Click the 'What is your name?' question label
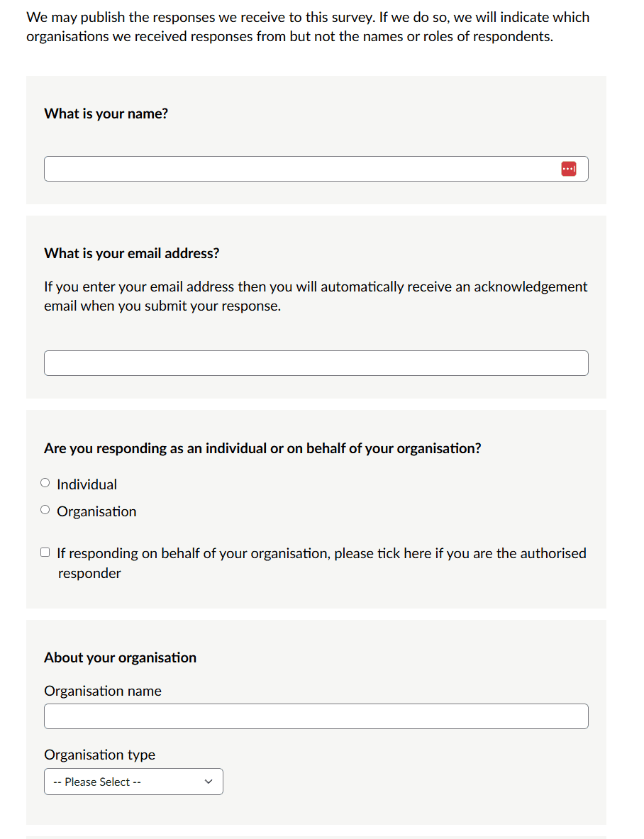This screenshot has width=644, height=839. coord(106,113)
